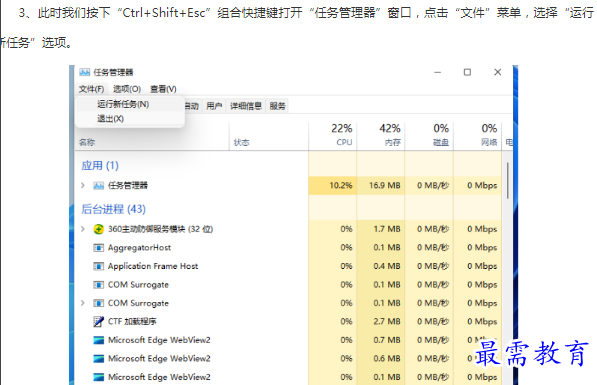Viewport: 597px width, 385px height.
Task: Click Edge WebView2 icon in 0.6 MB row
Action: point(99,359)
